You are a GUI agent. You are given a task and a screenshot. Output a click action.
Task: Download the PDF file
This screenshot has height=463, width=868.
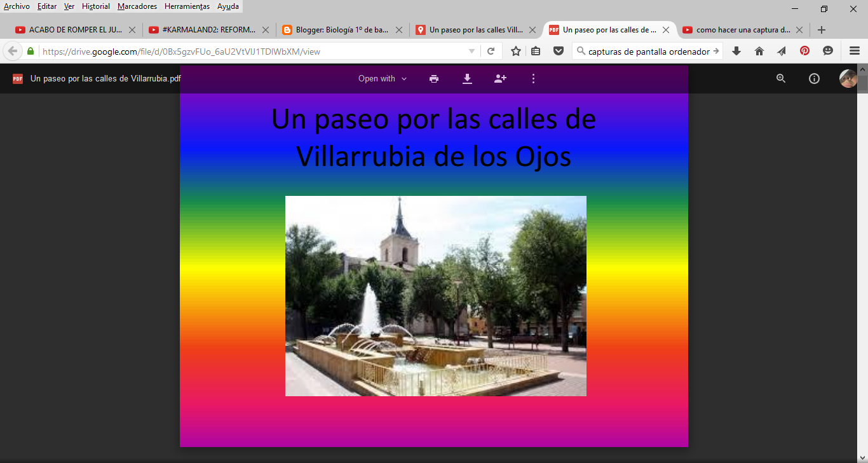click(467, 79)
